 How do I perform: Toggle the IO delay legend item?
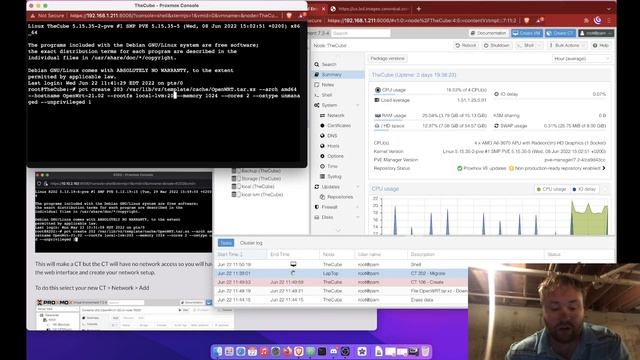point(584,189)
